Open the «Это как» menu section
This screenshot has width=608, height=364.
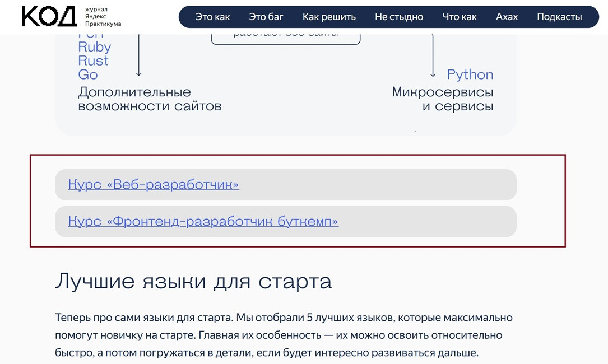[x=212, y=17]
